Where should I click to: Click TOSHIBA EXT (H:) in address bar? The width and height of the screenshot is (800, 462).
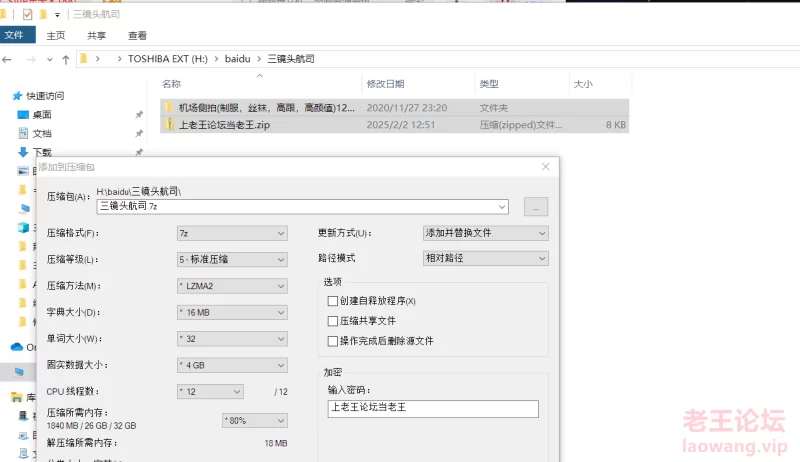167,59
